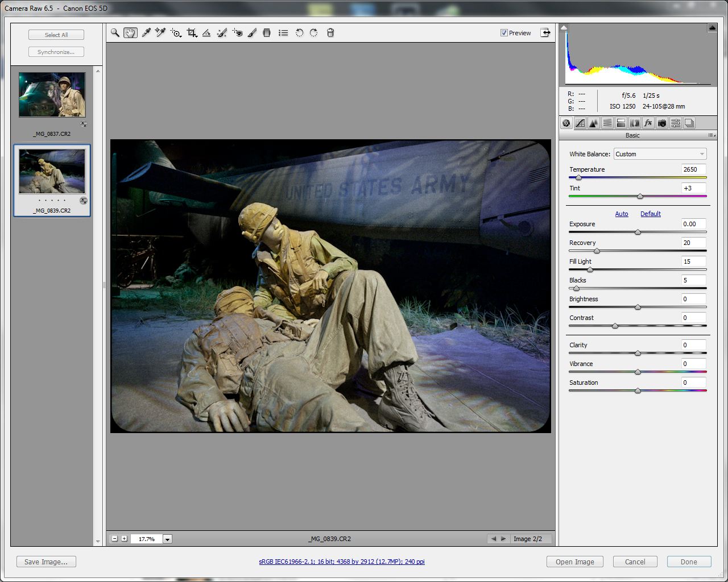Switch to the HSL / Grayscale tab
Image resolution: width=728 pixels, height=582 pixels.
607,123
